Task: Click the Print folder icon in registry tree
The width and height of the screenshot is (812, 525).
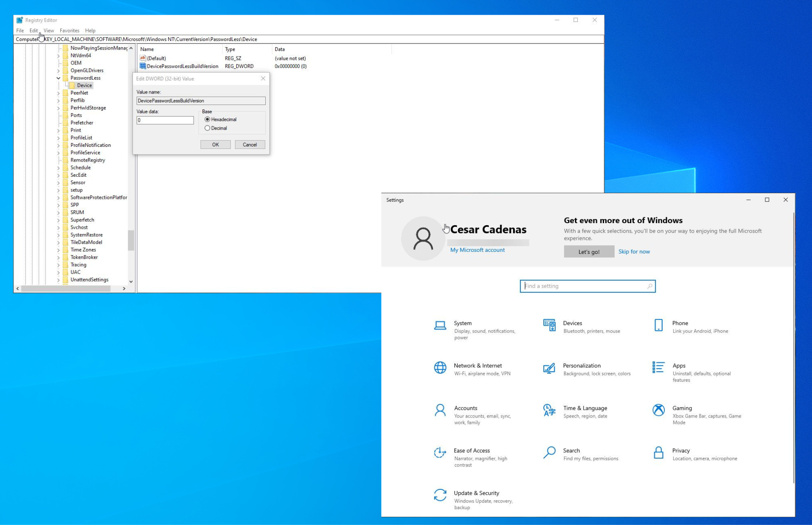Action: tap(65, 130)
